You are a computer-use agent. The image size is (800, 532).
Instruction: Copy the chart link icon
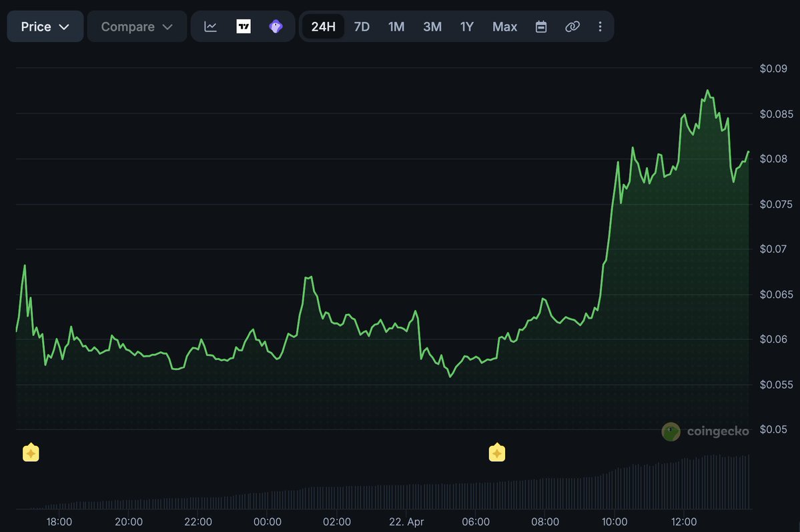click(572, 27)
